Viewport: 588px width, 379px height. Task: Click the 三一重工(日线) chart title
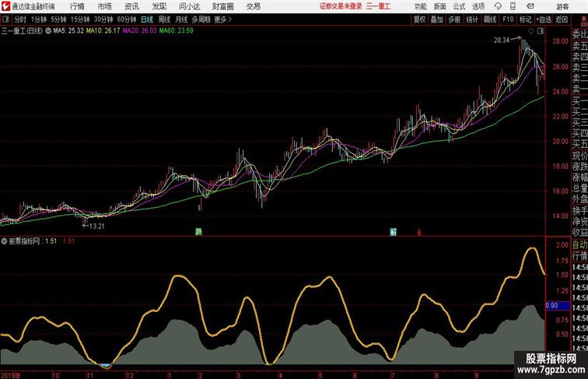point(22,31)
